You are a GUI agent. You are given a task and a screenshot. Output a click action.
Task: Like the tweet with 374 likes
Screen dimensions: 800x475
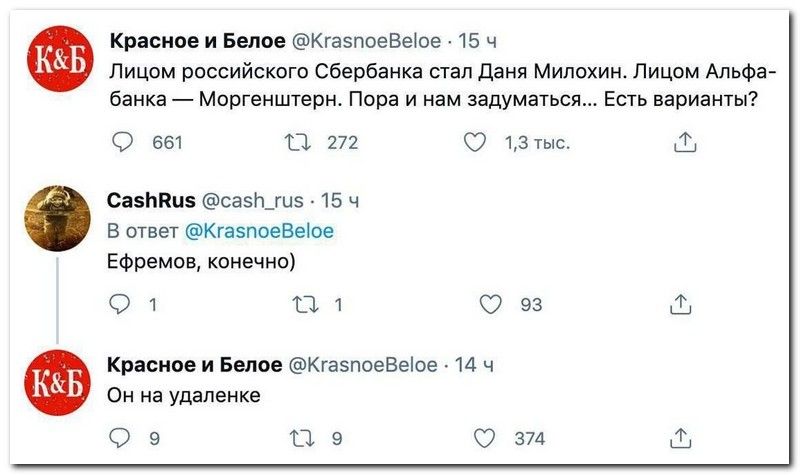click(x=484, y=437)
